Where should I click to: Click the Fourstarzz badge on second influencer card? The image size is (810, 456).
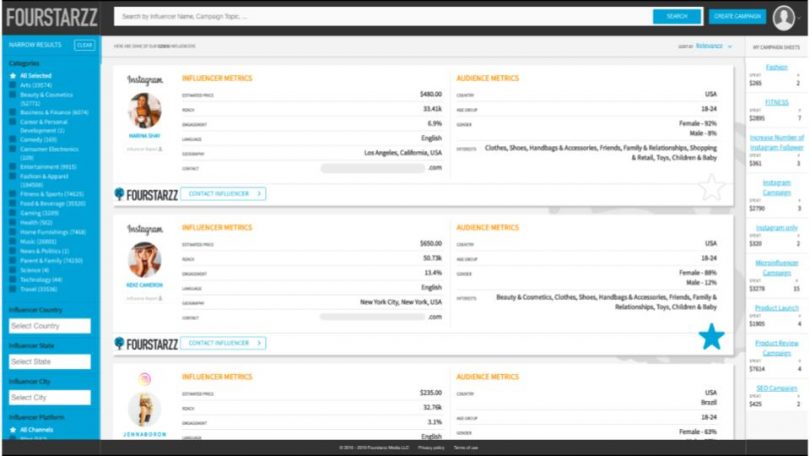[x=146, y=344]
